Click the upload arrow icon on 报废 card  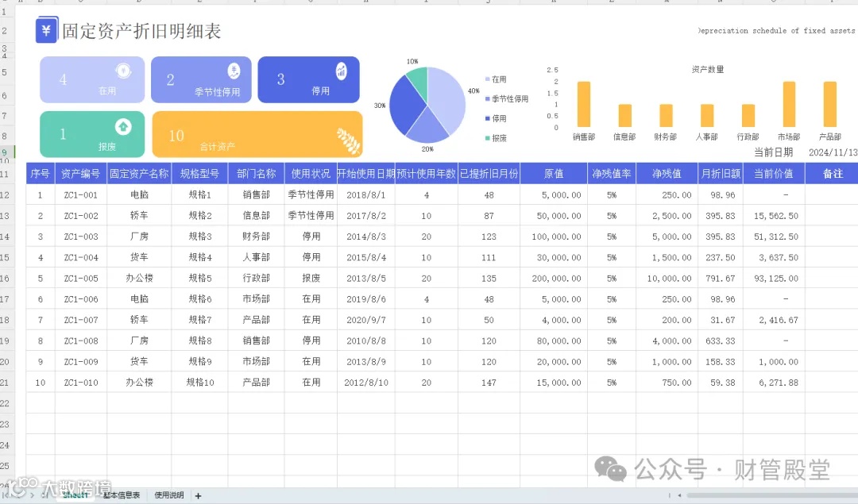pyautogui.click(x=123, y=127)
